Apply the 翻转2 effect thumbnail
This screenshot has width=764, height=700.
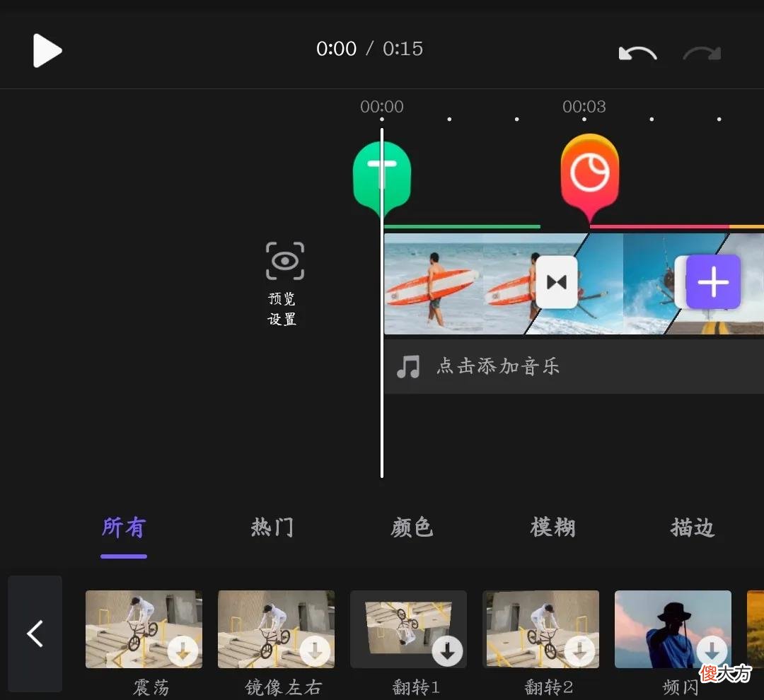[x=541, y=629]
